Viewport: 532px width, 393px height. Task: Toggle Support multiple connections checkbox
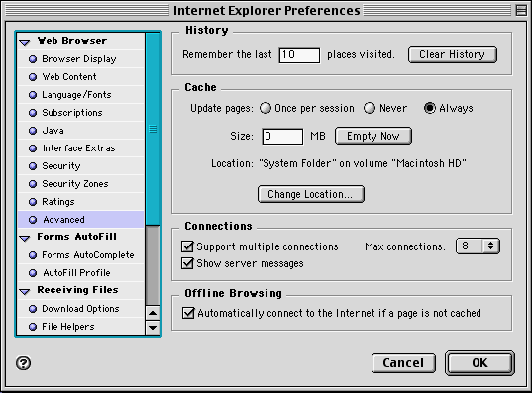coord(187,246)
